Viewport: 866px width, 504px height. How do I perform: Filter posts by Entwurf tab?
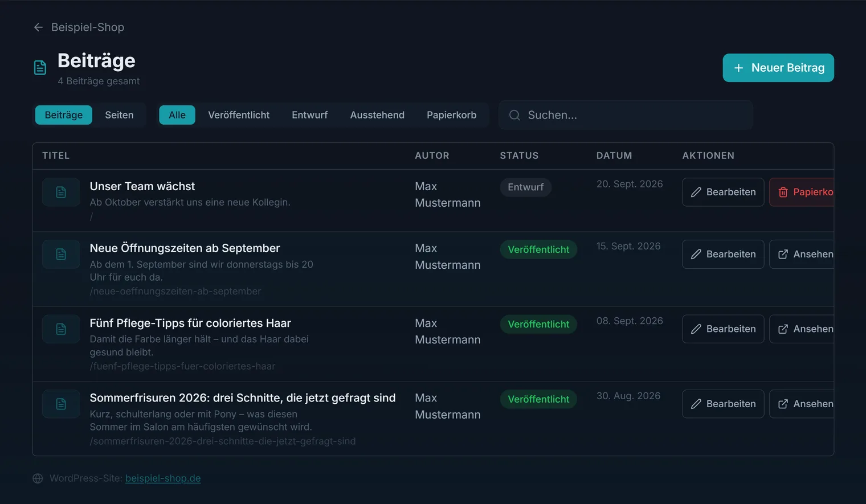click(x=310, y=115)
